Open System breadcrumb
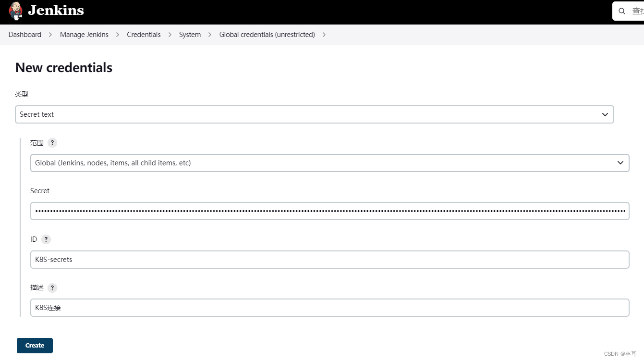 pyautogui.click(x=190, y=35)
